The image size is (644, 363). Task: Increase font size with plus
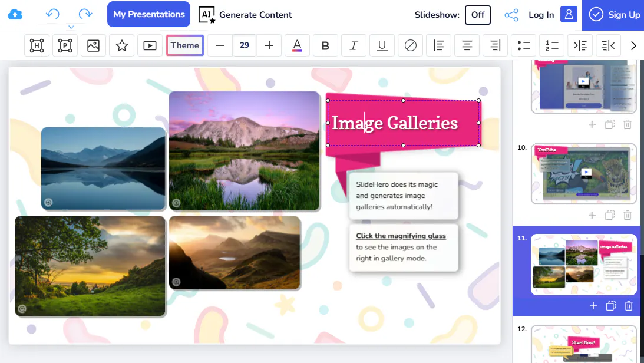point(269,45)
